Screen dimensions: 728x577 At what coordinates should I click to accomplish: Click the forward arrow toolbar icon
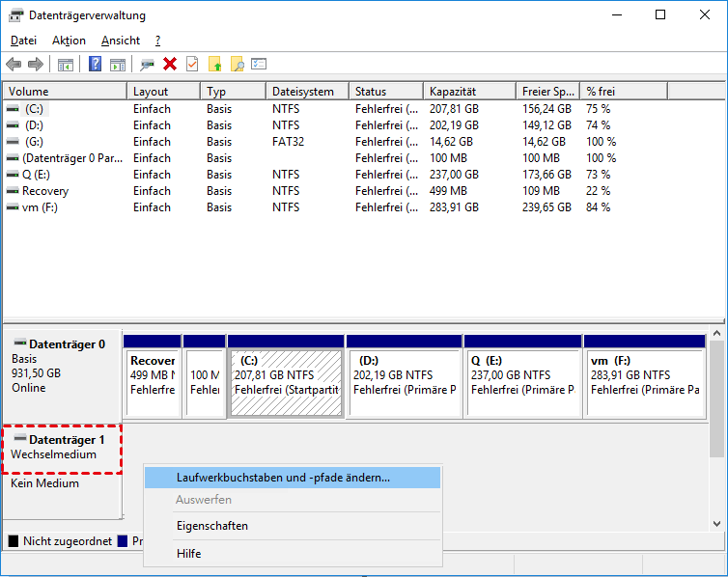click(x=36, y=64)
